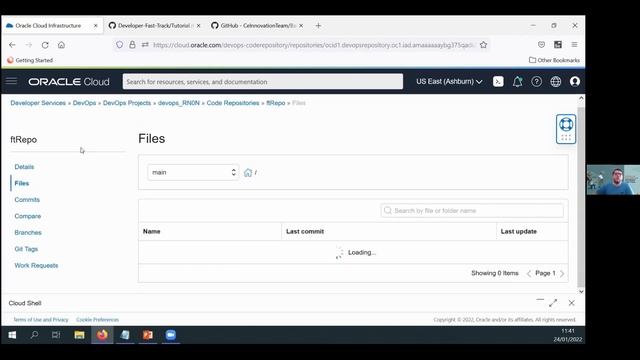The width and height of the screenshot is (640, 360).
Task: Click the browser forward arrow
Action: pos(29,45)
